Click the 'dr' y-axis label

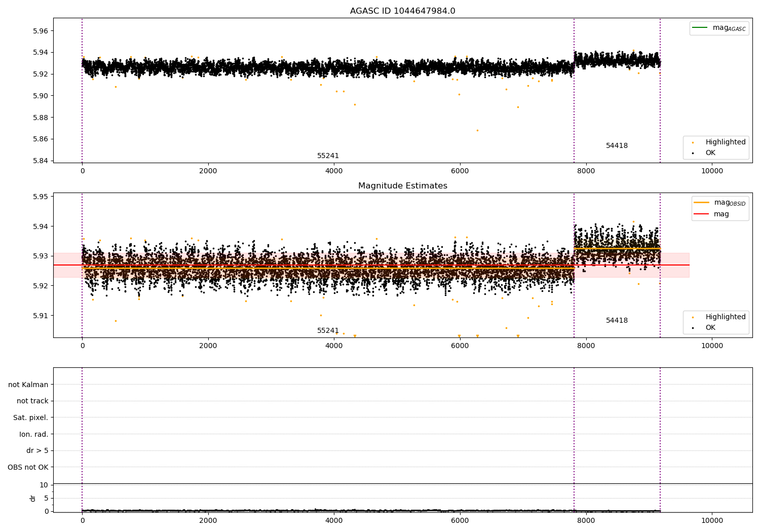[x=33, y=498]
